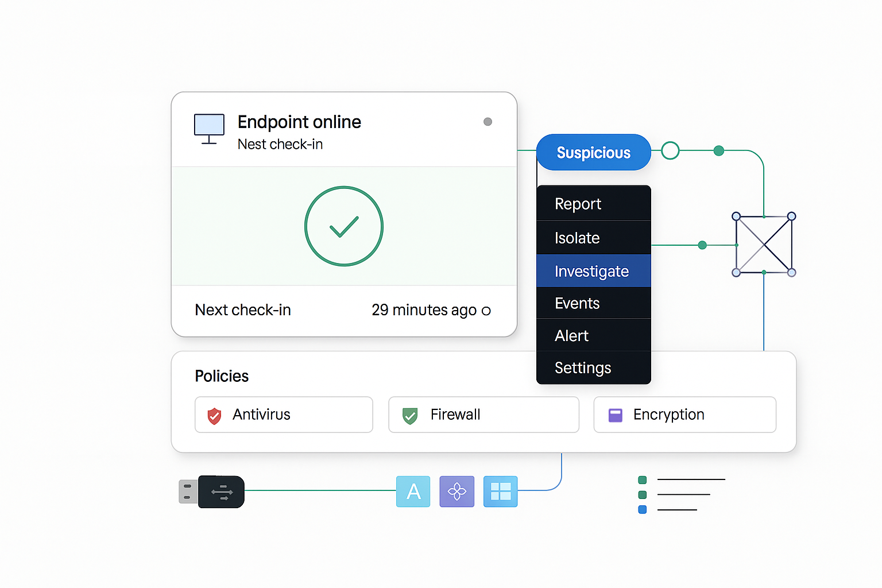Click the USB drive icon
Image resolution: width=882 pixels, height=588 pixels.
[212, 492]
